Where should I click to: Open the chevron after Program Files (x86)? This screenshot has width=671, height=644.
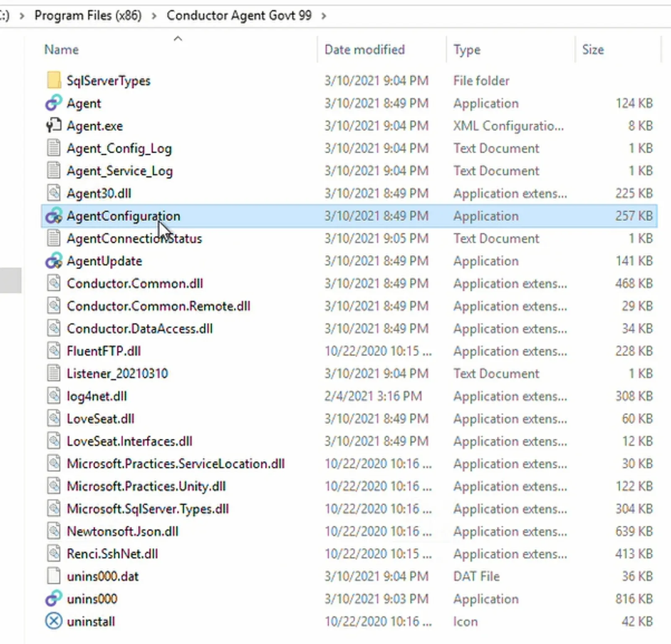click(x=154, y=16)
